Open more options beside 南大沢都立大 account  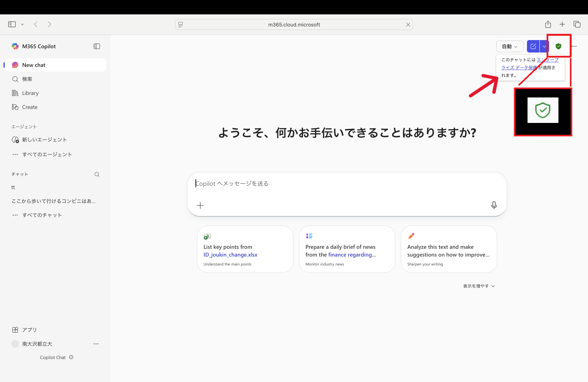(x=96, y=344)
